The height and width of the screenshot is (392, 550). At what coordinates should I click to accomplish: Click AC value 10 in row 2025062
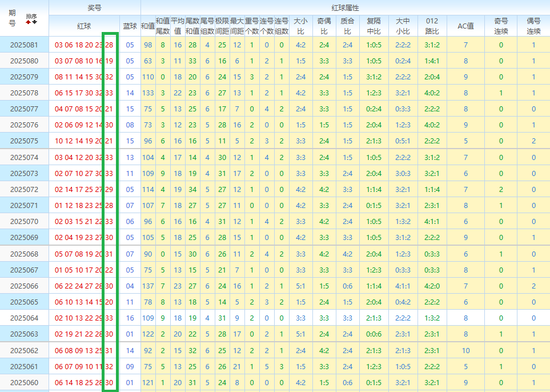466,351
